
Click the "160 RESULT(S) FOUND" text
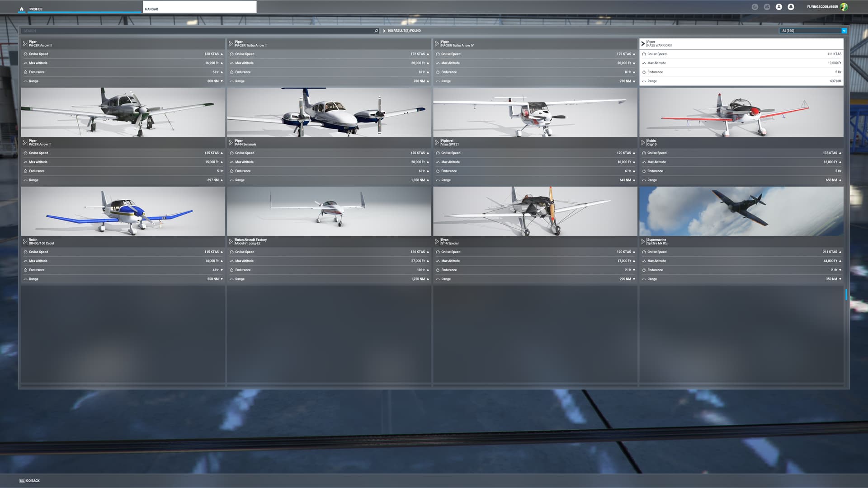click(x=404, y=31)
